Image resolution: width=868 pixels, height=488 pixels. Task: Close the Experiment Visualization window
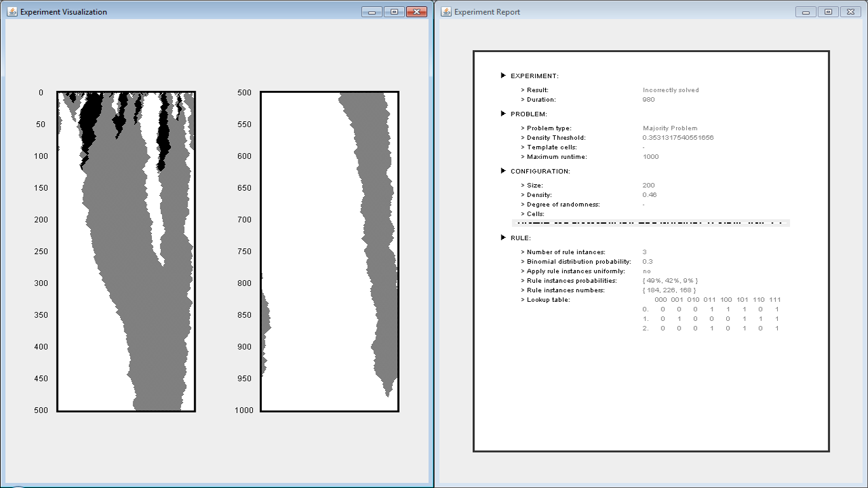pyautogui.click(x=416, y=12)
